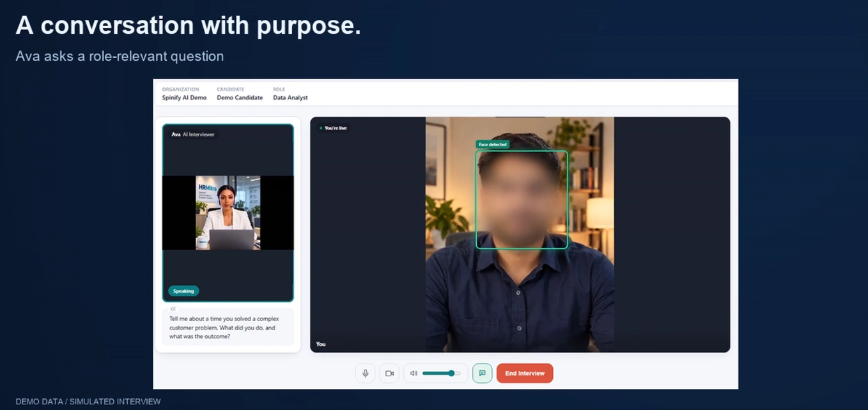Click the speaker volume icon

pyautogui.click(x=414, y=374)
